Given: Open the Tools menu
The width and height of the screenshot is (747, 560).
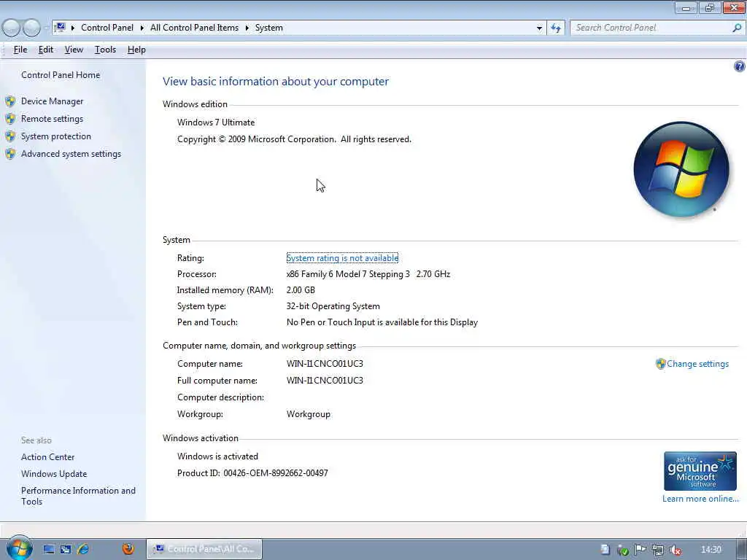Looking at the screenshot, I should click(x=105, y=50).
